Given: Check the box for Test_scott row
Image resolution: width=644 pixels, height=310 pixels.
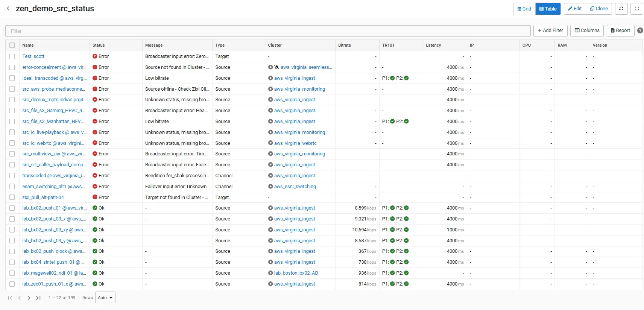Looking at the screenshot, I should pos(12,56).
